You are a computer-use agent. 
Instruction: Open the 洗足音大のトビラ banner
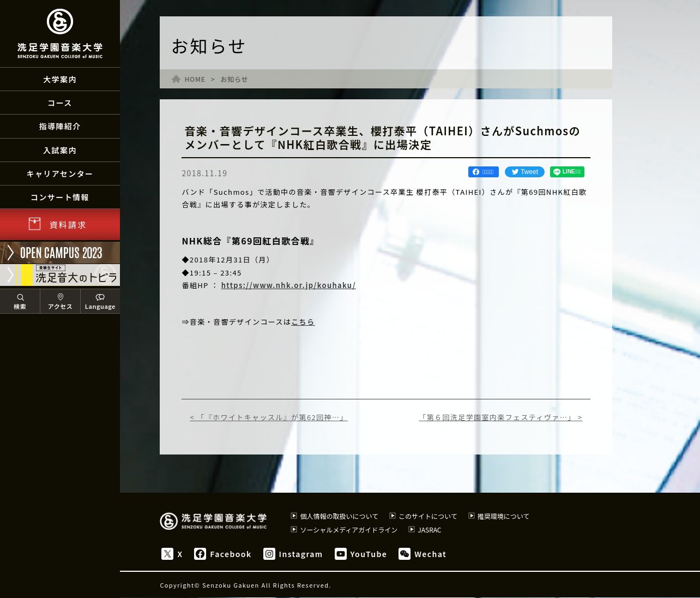60,275
